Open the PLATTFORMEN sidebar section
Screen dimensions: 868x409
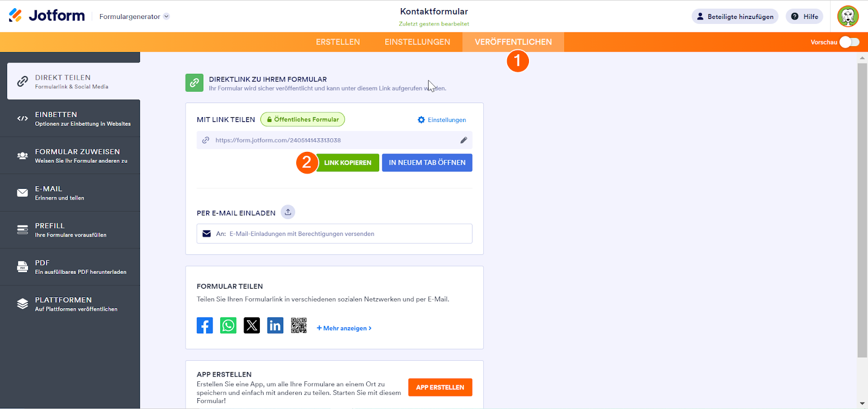[x=70, y=304]
